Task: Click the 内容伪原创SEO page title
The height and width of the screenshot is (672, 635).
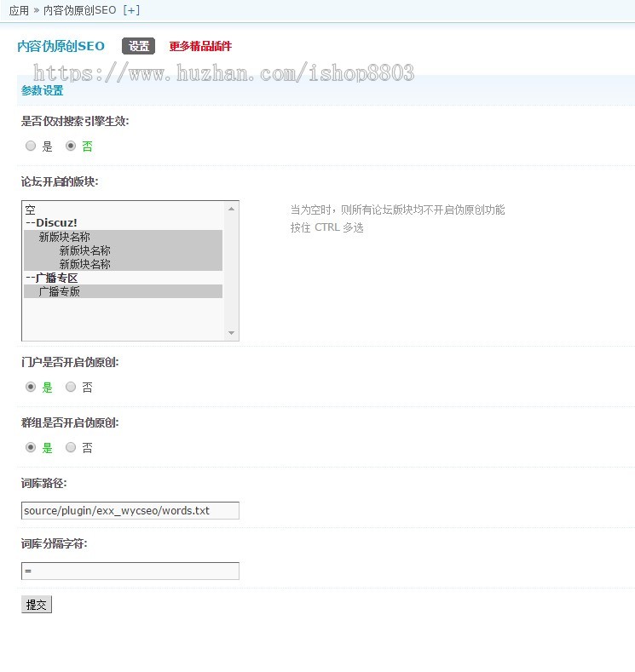Action: [x=61, y=46]
